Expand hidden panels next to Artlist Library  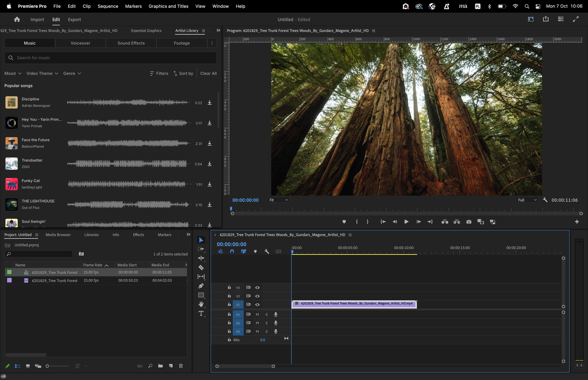click(218, 30)
